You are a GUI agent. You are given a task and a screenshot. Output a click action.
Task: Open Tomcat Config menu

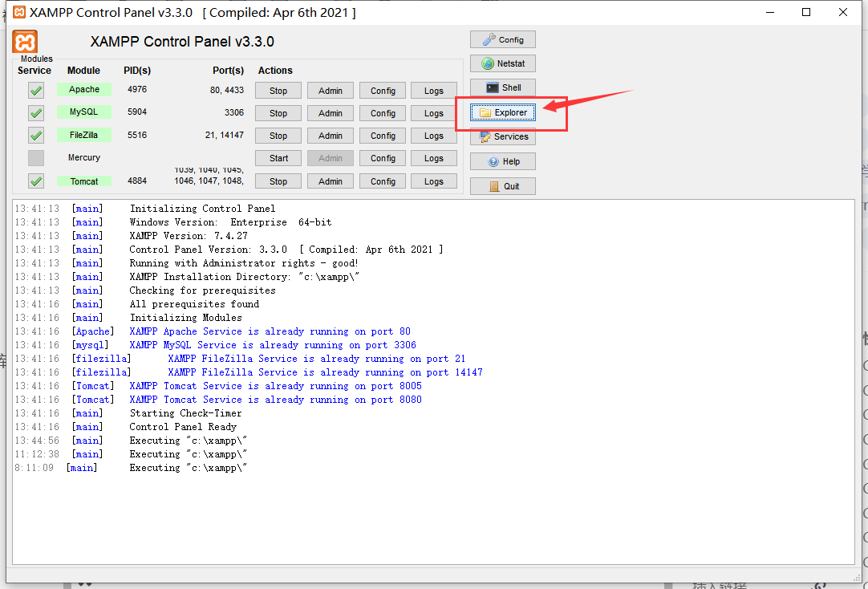coord(383,181)
